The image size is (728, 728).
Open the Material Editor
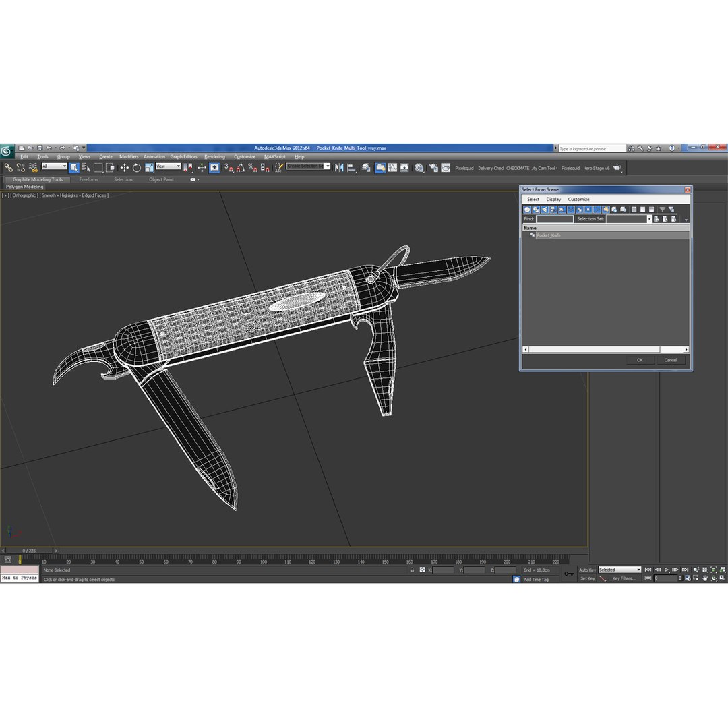[x=419, y=168]
